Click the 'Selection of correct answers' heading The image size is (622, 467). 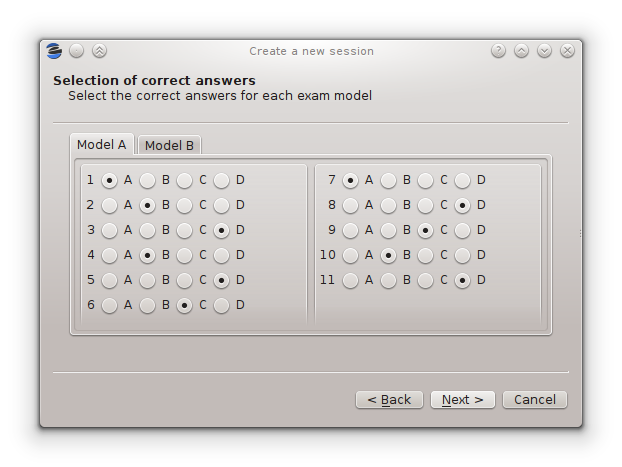pyautogui.click(x=154, y=81)
